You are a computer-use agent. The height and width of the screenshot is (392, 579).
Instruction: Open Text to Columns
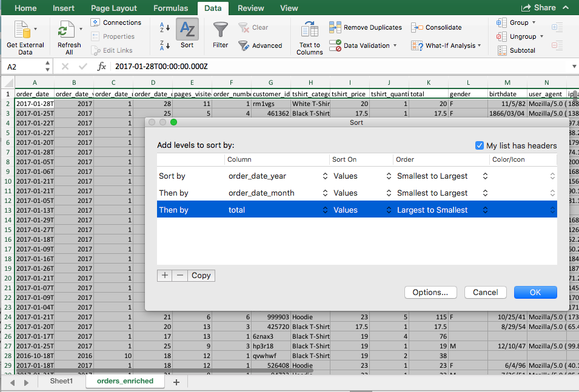point(309,33)
